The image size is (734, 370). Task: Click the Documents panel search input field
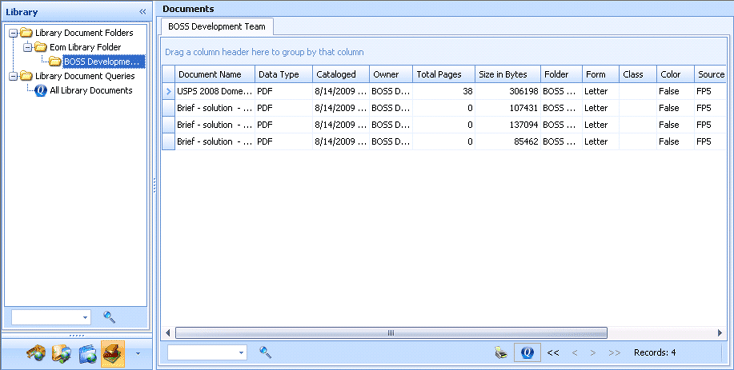pos(202,353)
